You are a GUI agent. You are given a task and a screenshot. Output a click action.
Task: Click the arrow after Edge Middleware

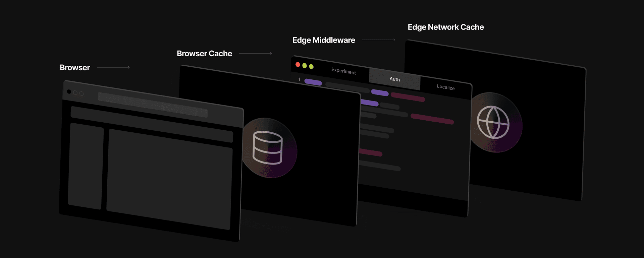(x=378, y=40)
